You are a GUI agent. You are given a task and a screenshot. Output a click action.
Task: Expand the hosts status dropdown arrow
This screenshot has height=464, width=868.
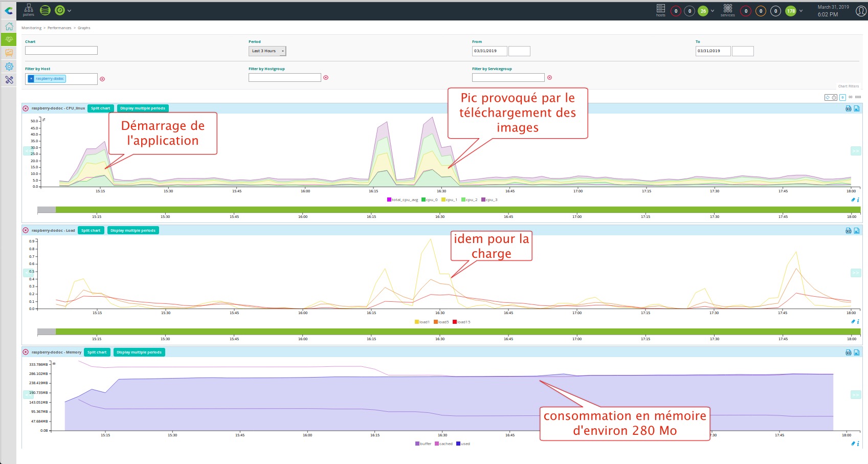coord(713,11)
